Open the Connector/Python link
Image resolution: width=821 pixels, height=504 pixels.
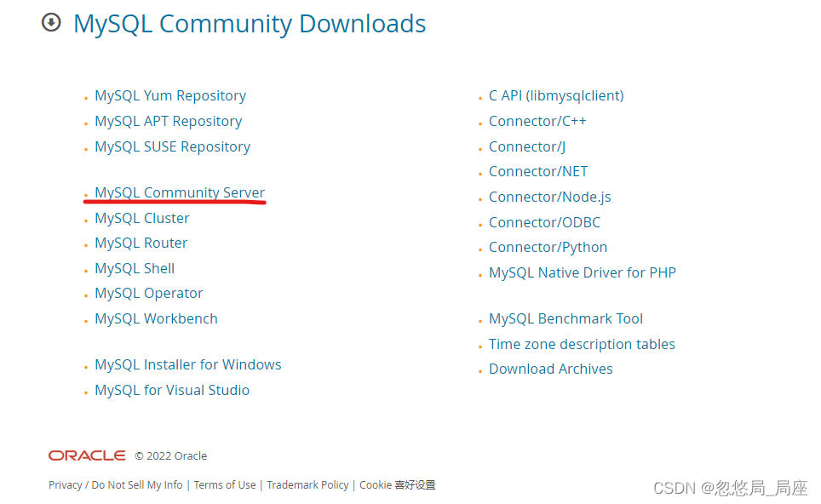click(x=548, y=248)
